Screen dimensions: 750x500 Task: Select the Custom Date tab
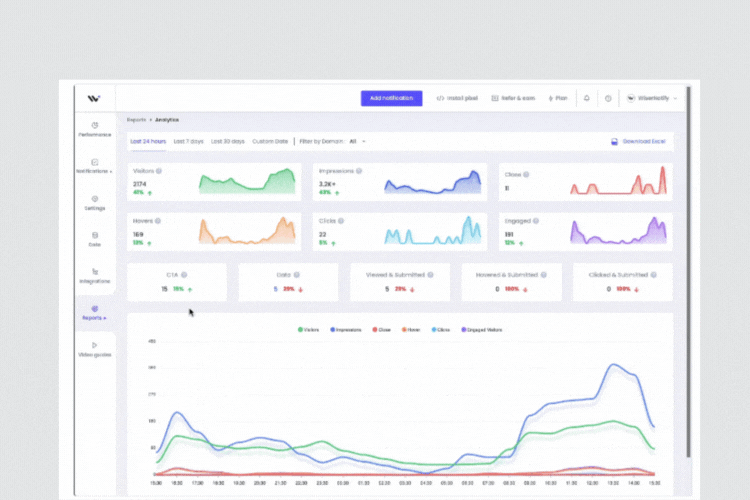(270, 142)
